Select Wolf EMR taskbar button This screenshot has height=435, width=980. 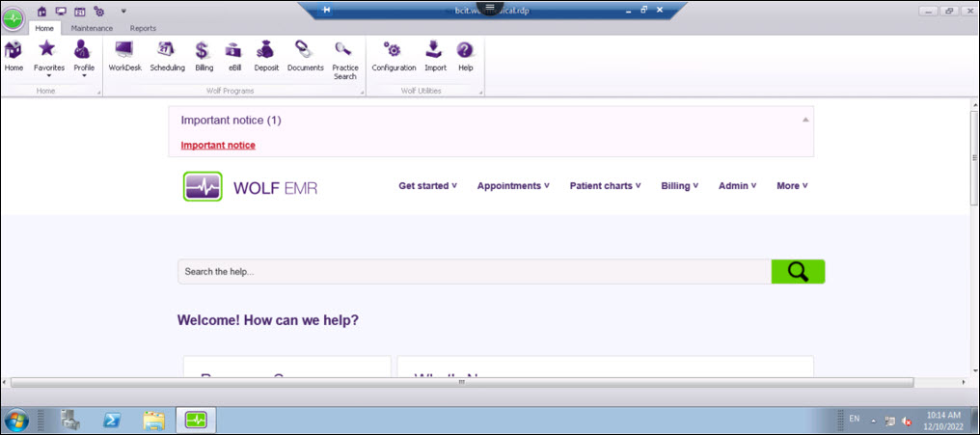[196, 420]
